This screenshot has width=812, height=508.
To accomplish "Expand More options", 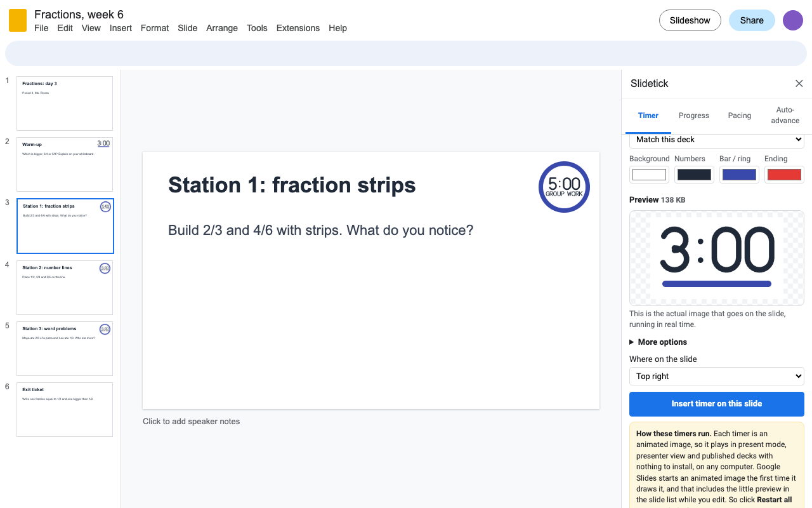I will click(x=658, y=342).
